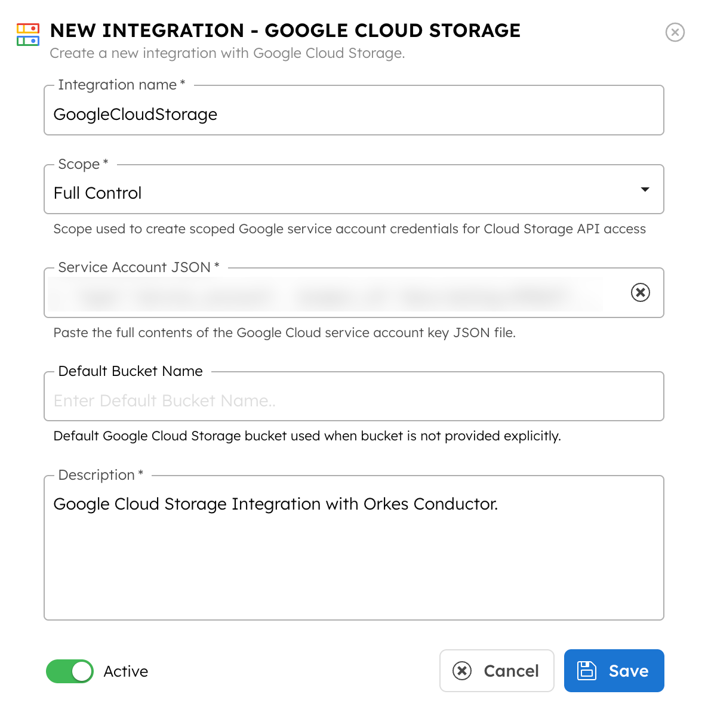
Task: Select the Full Control scope value
Action: pyautogui.click(x=98, y=193)
